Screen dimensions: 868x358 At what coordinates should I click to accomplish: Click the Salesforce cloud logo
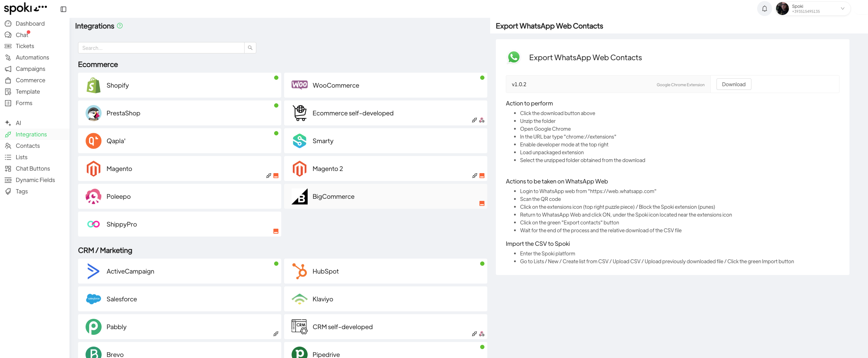coord(93,299)
